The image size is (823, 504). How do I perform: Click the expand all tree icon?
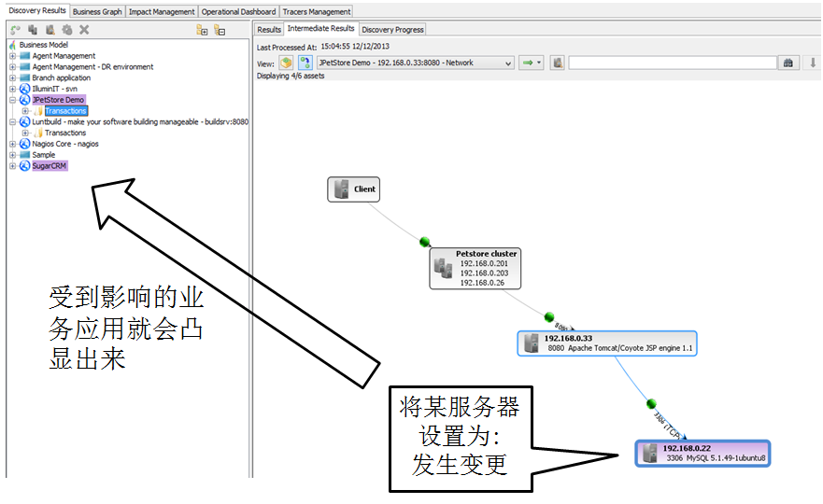click(x=202, y=30)
